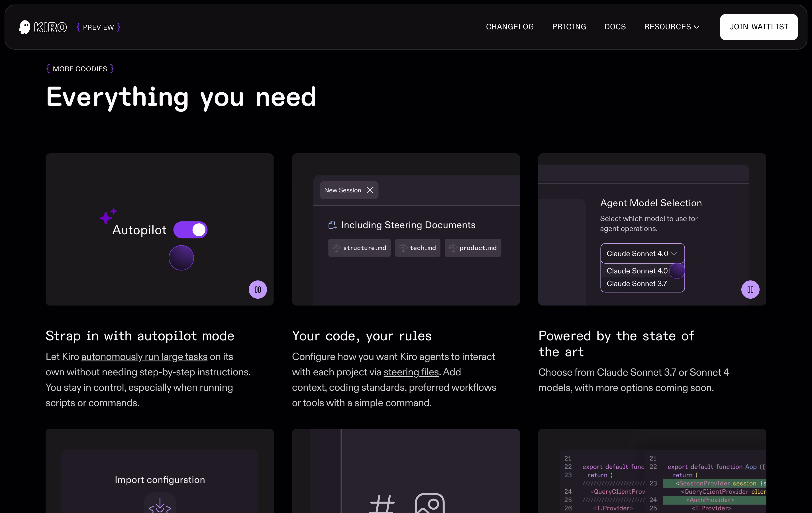The image size is (812, 513).
Task: Click the steering documents icon
Action: pyautogui.click(x=332, y=225)
